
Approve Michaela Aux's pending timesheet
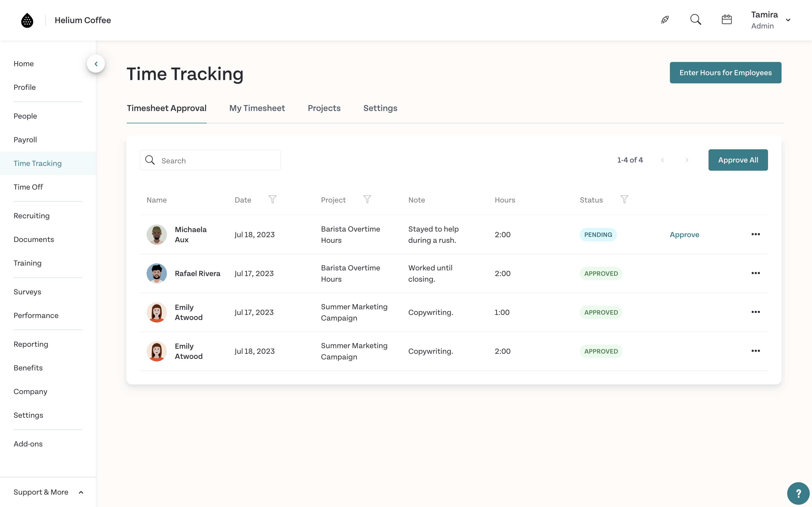684,234
